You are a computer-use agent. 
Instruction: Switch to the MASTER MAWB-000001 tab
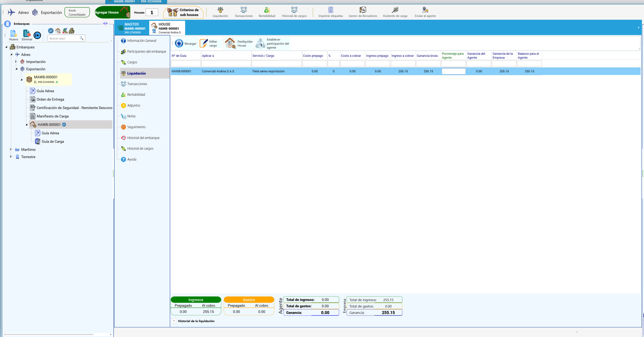pos(132,28)
